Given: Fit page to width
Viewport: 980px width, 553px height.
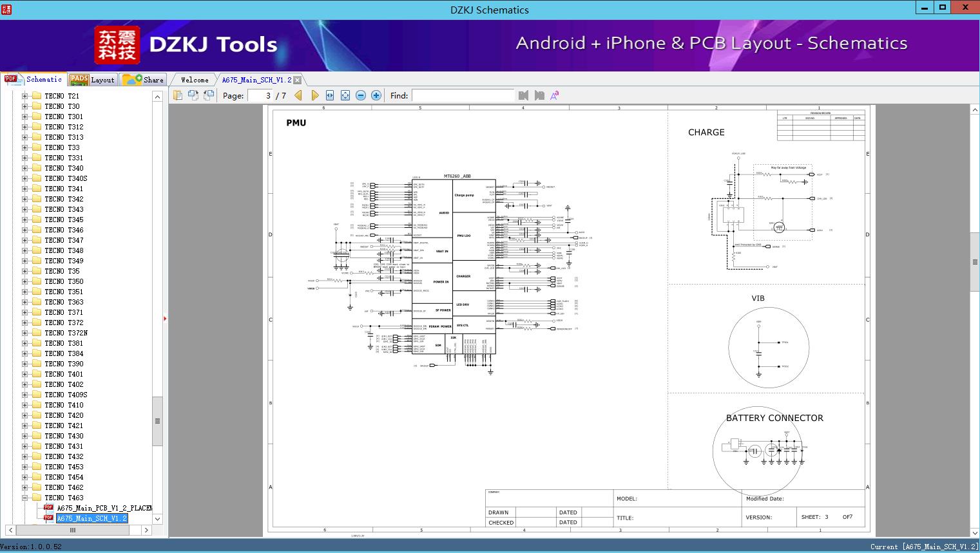Looking at the screenshot, I should [330, 95].
